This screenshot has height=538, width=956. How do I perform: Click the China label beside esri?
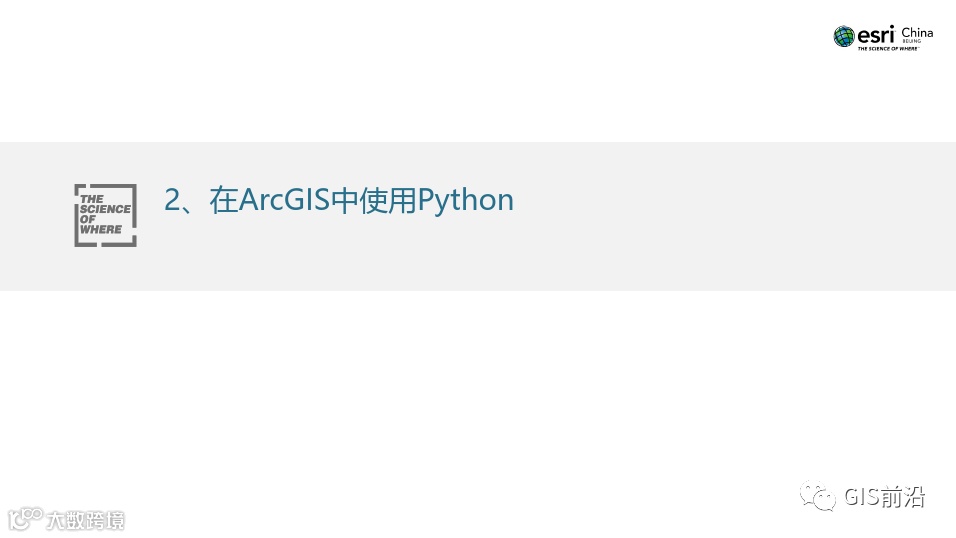[x=917, y=32]
